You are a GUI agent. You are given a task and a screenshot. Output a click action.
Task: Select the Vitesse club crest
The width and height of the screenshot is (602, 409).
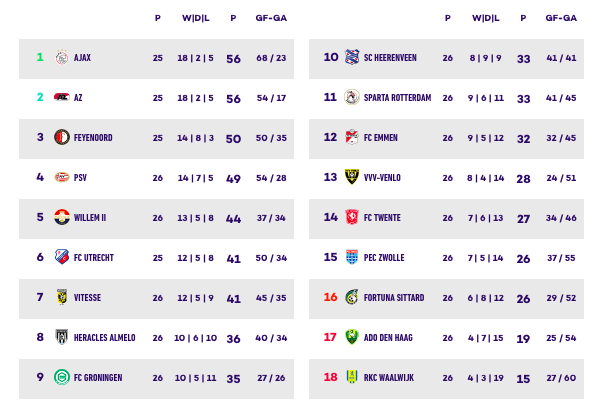61,297
